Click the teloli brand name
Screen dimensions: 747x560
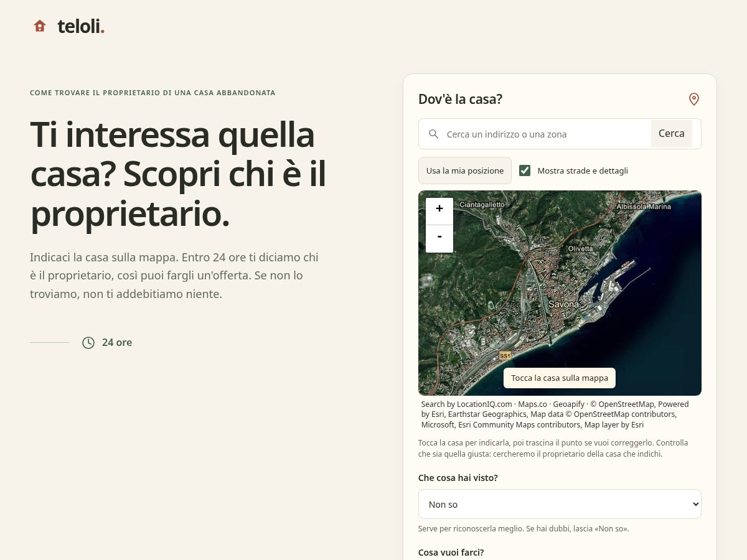81,26
